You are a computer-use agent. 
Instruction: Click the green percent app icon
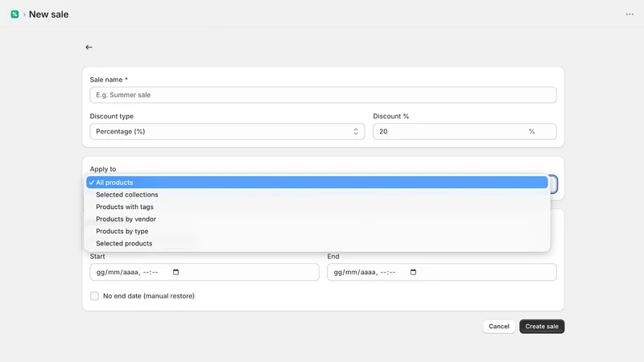point(14,14)
